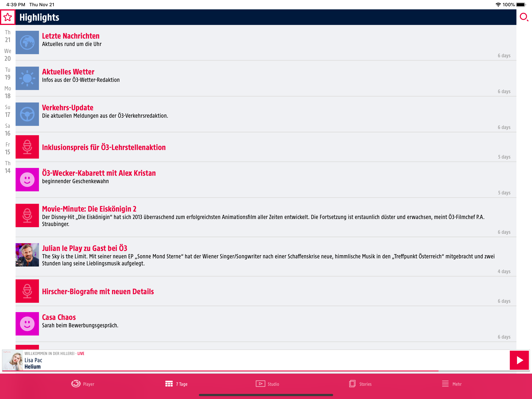532x399 pixels.
Task: Open the Letzte Nachrichten title
Action: pos(71,36)
